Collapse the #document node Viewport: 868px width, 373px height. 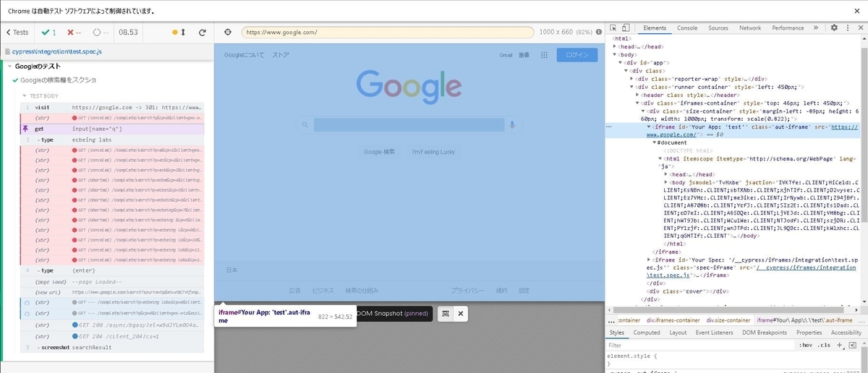(655, 142)
